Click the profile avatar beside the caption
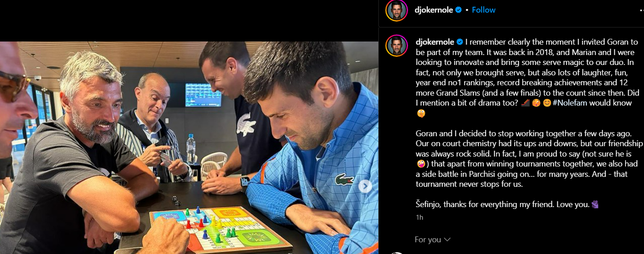Viewport: 644px width, 254px height. [x=397, y=46]
